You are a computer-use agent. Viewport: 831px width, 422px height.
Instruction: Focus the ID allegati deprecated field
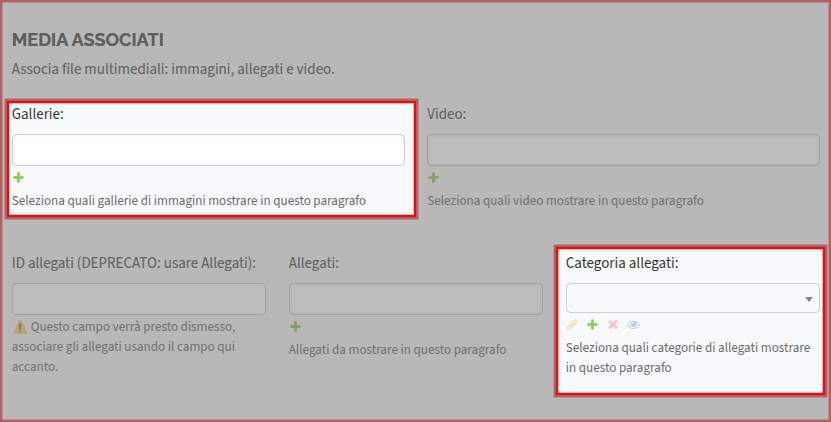pos(139,299)
